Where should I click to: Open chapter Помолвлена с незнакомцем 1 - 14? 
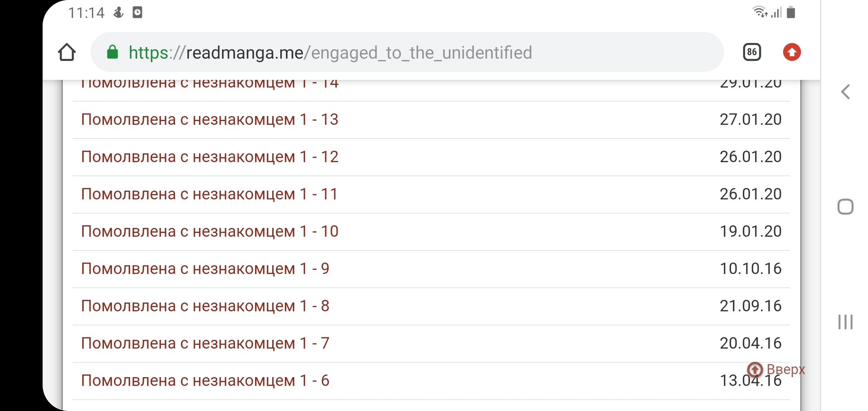pyautogui.click(x=210, y=85)
